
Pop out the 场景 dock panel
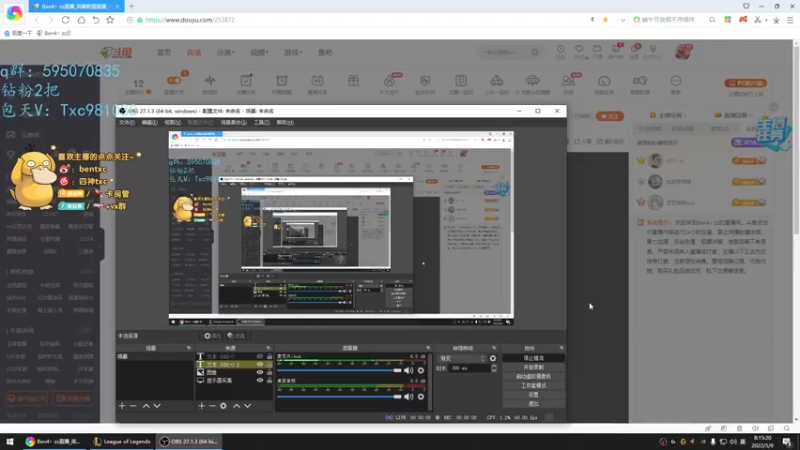(188, 348)
